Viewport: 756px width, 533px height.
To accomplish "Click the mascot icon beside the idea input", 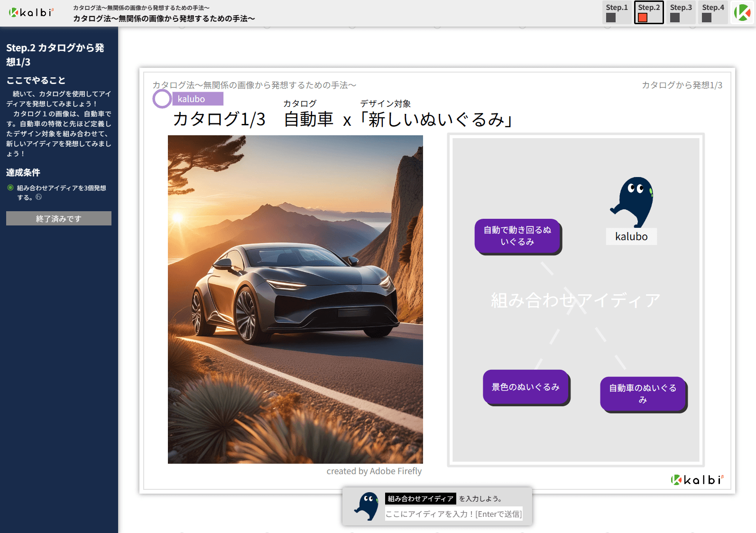I will pyautogui.click(x=367, y=506).
